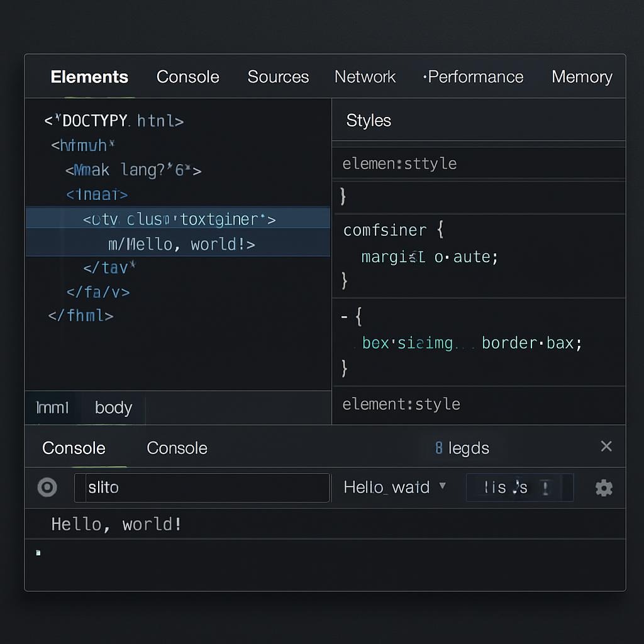Select the hmuh tag node
Screen dimensions: 644x644
point(82,145)
